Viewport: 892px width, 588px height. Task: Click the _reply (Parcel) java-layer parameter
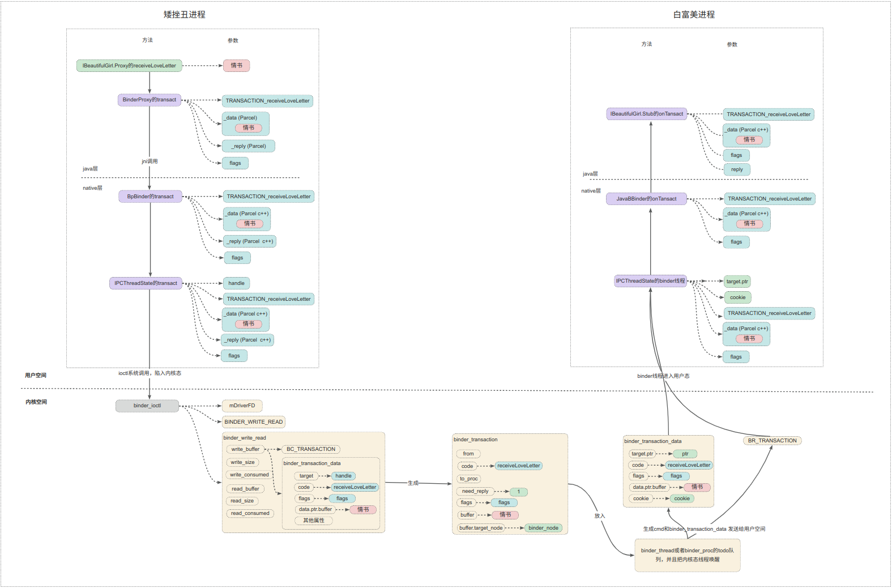tap(249, 146)
